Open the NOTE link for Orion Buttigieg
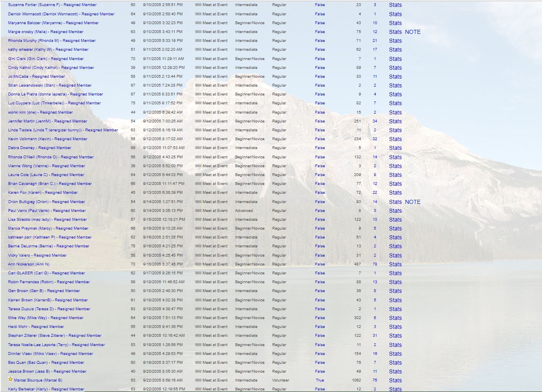542x392 pixels. click(x=412, y=202)
